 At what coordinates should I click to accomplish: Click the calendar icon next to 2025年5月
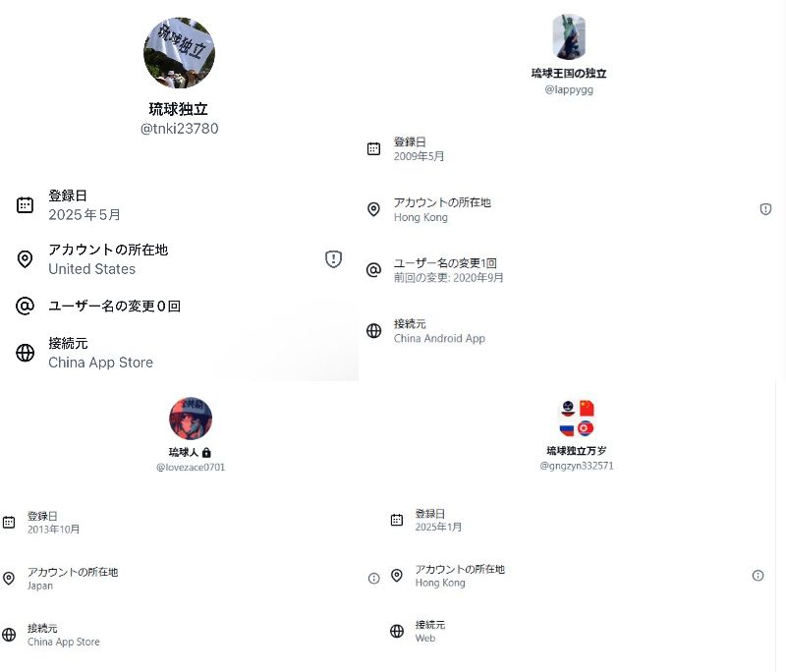pos(26,205)
